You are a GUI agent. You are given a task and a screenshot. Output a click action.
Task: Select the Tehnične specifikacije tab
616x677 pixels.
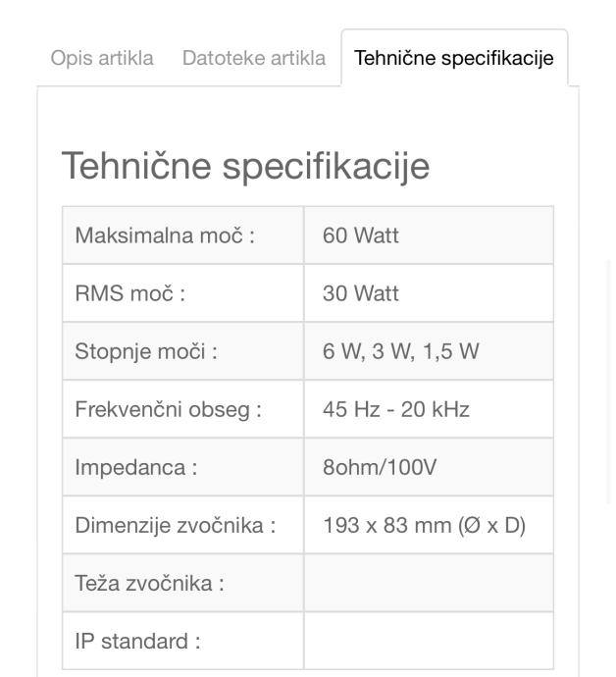pyautogui.click(x=453, y=58)
